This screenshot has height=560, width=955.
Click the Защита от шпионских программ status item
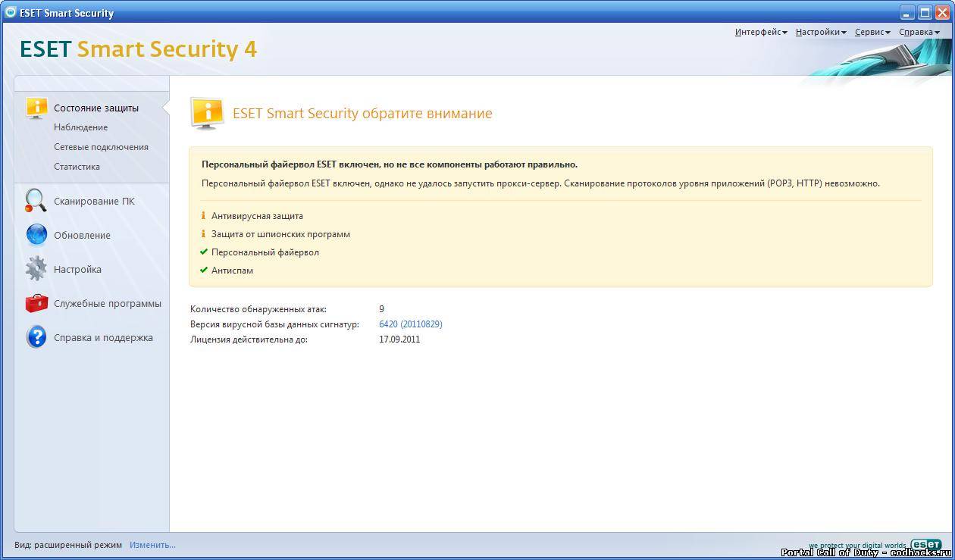pyautogui.click(x=280, y=234)
